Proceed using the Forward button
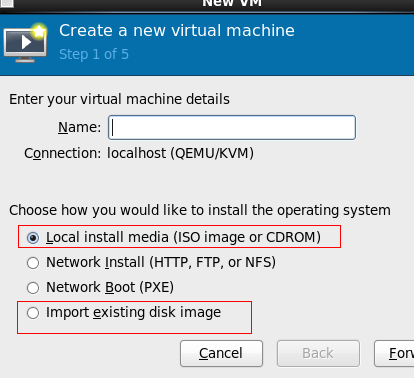This screenshot has height=378, width=414. (395, 353)
